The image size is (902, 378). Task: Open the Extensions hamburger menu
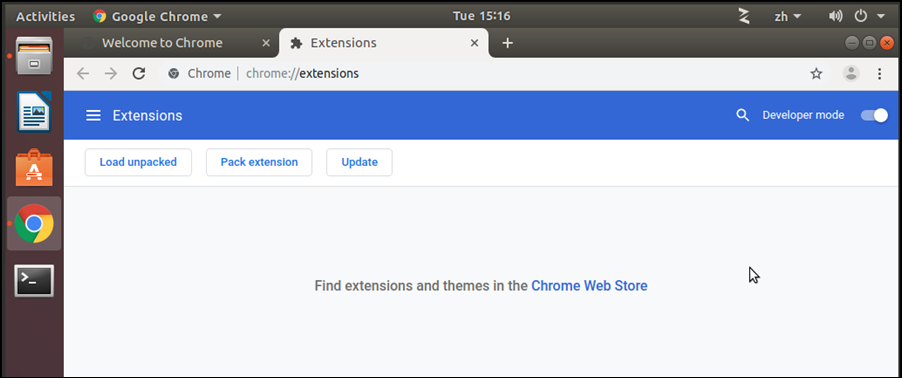click(x=93, y=116)
